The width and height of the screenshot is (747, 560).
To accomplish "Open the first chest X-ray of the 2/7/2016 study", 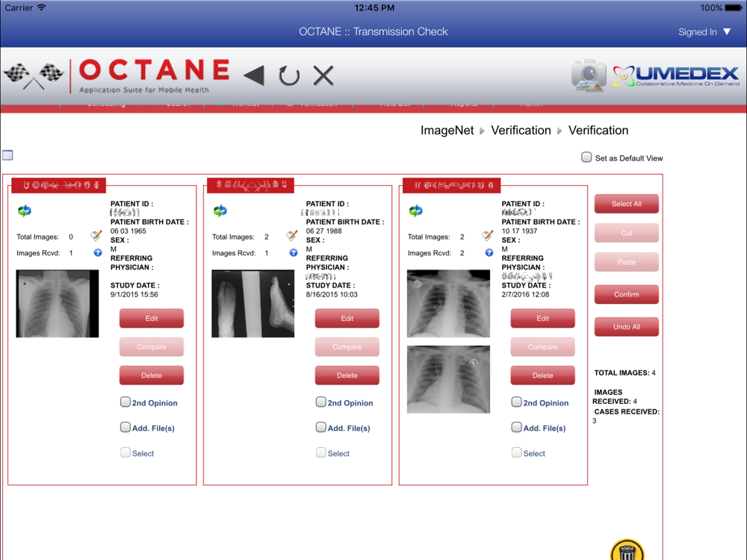I will (x=448, y=304).
